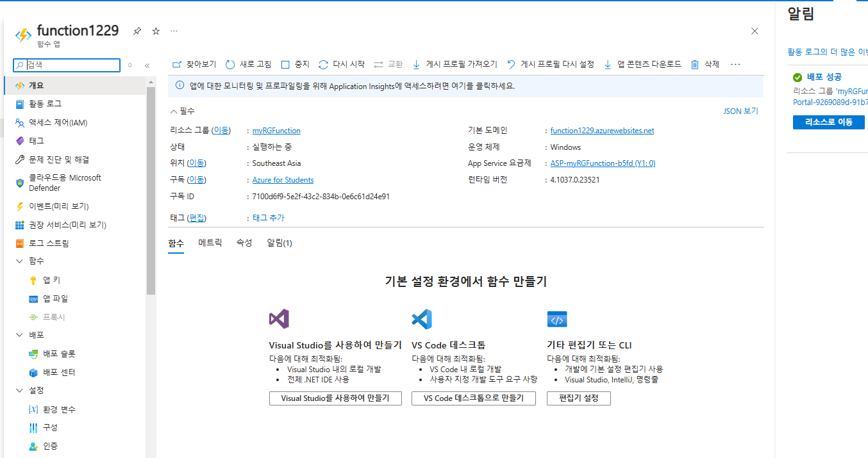Click 이동 link next to 리소스 그룹

[221, 131]
